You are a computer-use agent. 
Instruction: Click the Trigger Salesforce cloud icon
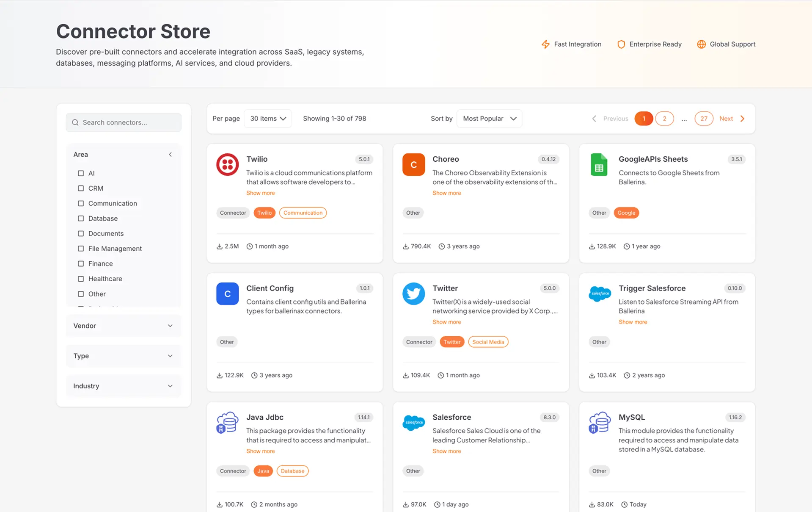(x=600, y=293)
